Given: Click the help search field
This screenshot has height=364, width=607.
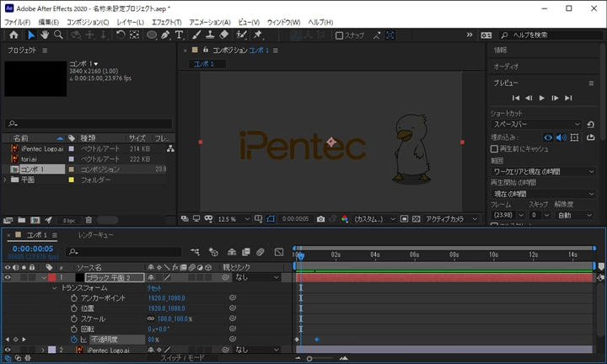Looking at the screenshot, I should [x=548, y=35].
